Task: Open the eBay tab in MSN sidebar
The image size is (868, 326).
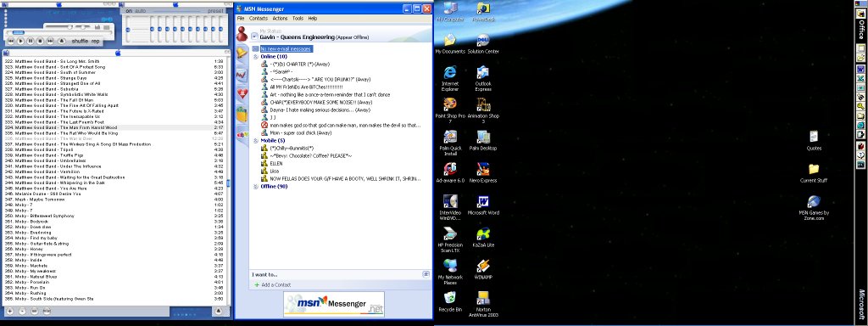Action: pyautogui.click(x=242, y=134)
